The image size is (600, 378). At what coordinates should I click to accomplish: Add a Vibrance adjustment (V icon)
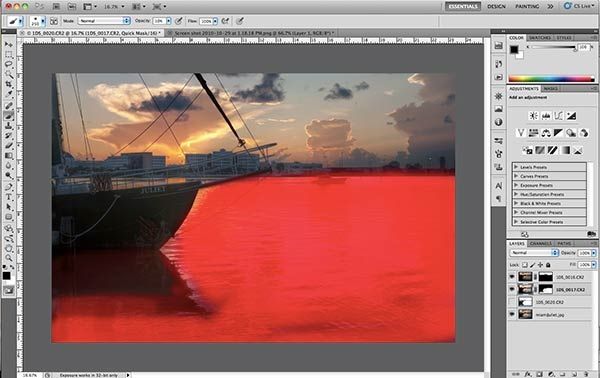coord(521,133)
